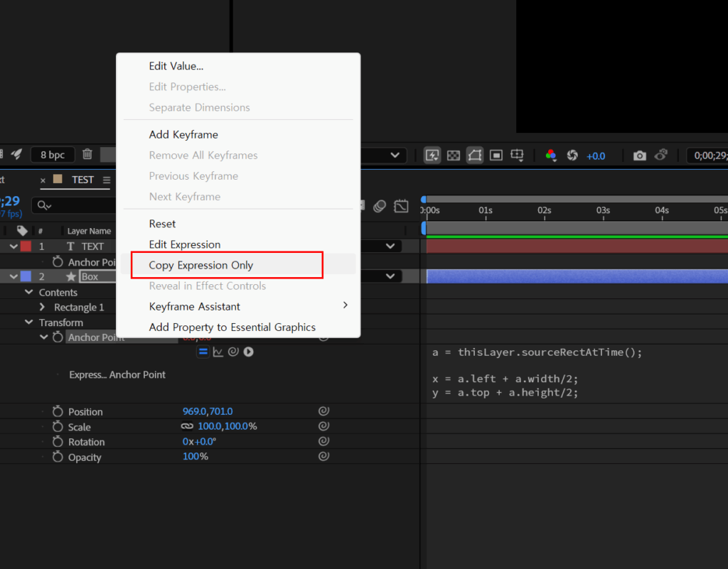728x569 pixels.
Task: Collapse the TEXT layer twirl arrow
Action: (x=14, y=246)
